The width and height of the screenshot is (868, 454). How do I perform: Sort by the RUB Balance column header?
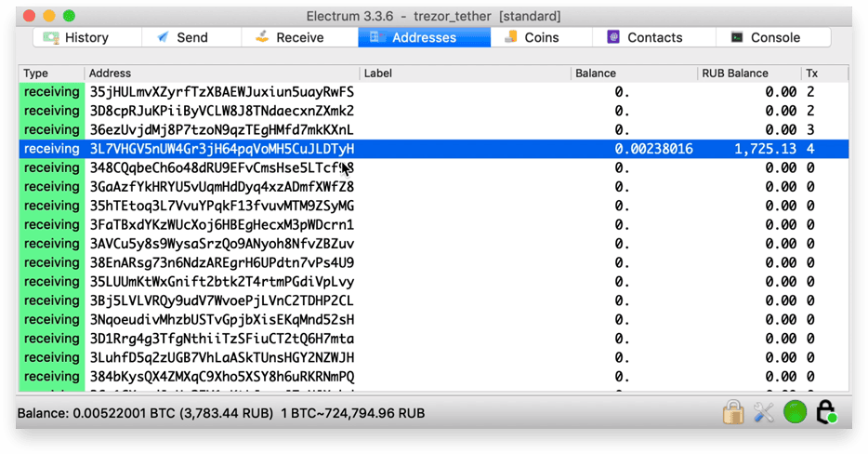click(x=749, y=73)
